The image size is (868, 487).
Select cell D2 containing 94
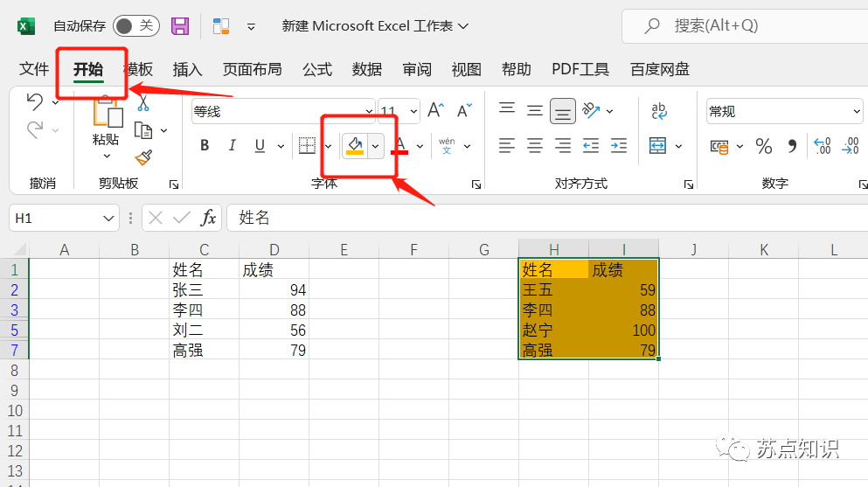274,289
